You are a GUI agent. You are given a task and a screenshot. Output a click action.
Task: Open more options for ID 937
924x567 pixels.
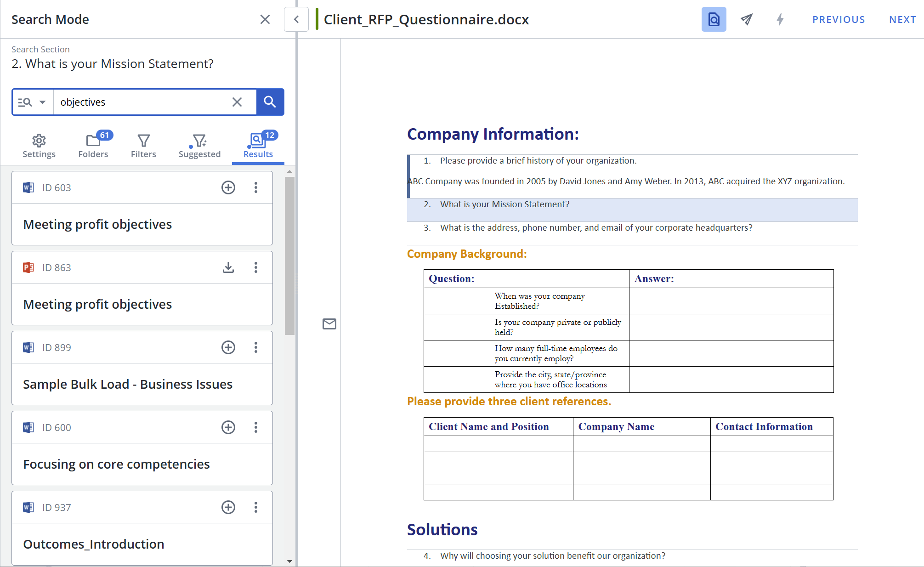point(256,507)
